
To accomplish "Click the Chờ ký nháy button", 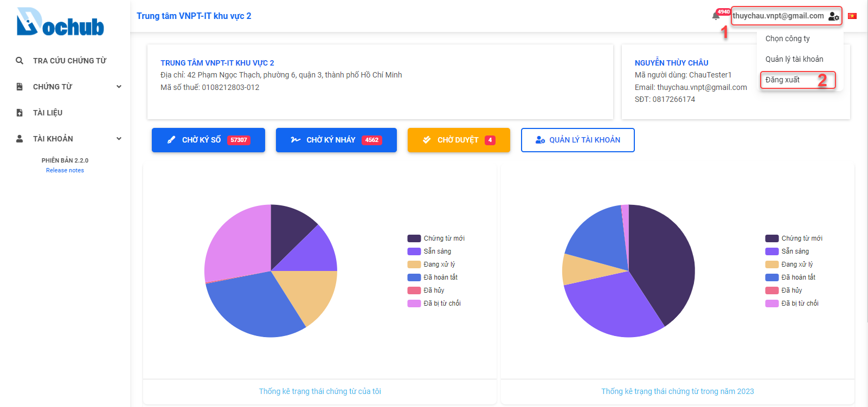I will 336,140.
